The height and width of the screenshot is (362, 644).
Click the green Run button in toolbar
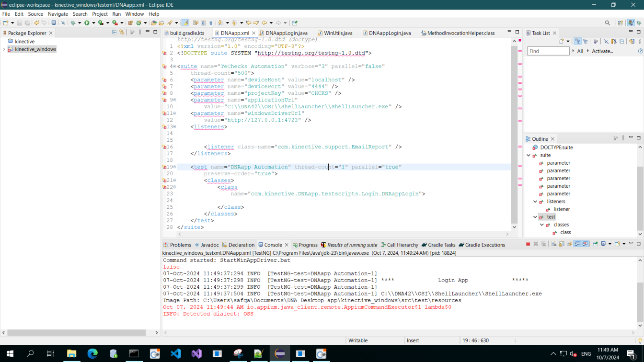pos(87,23)
